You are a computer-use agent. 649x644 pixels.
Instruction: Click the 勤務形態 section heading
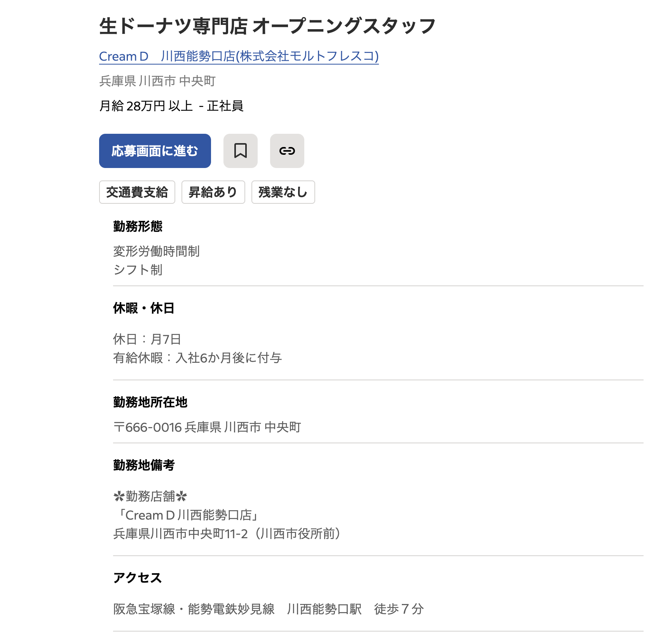tap(138, 226)
